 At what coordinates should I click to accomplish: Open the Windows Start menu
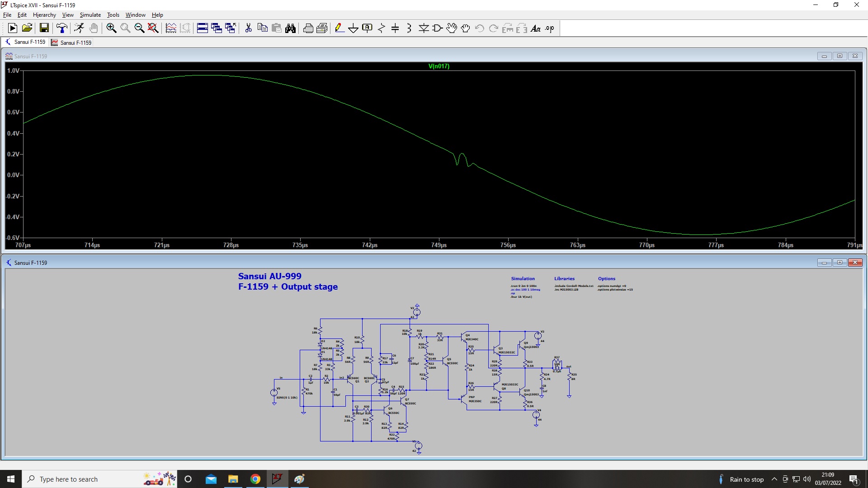(11, 479)
